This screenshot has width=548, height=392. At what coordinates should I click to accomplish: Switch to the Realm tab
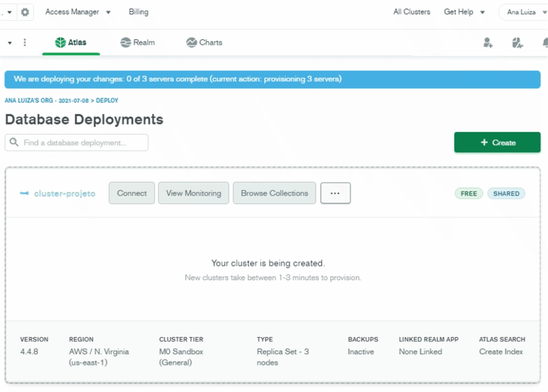pyautogui.click(x=138, y=43)
